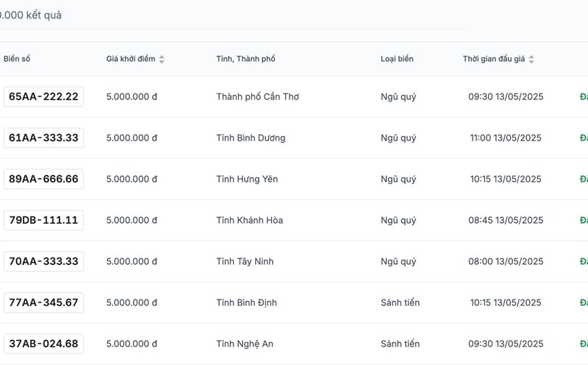Click the Tỉnh, Thành phố column header
This screenshot has height=365, width=588.
point(245,59)
